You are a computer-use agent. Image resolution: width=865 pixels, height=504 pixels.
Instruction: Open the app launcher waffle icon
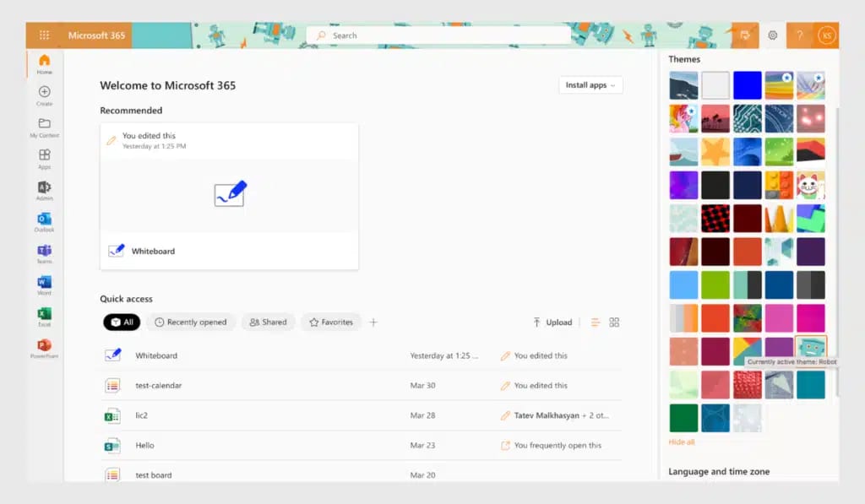(x=44, y=35)
